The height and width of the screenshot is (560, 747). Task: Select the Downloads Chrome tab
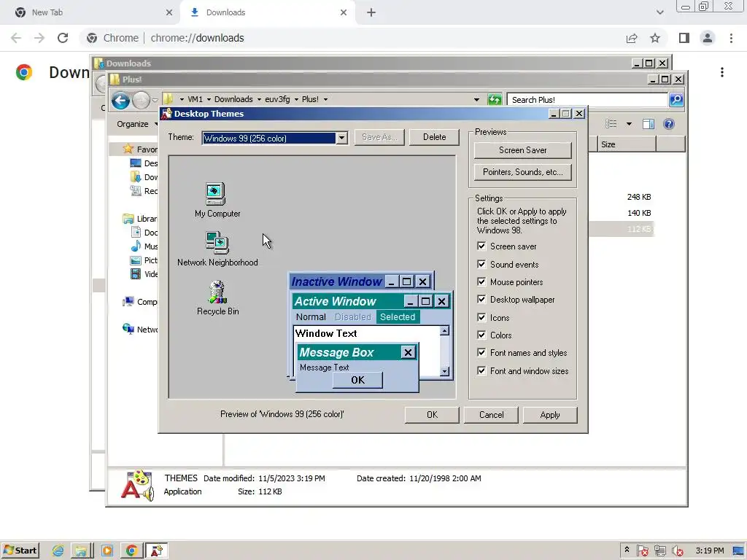[x=267, y=12]
